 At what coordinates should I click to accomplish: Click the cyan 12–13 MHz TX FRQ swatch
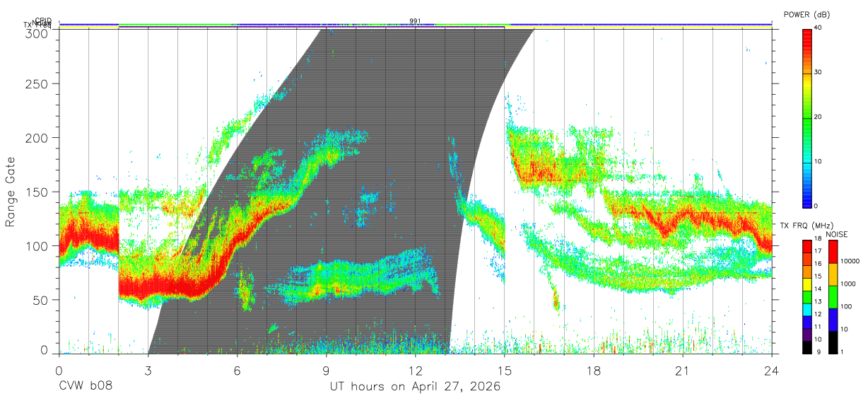pyautogui.click(x=807, y=309)
